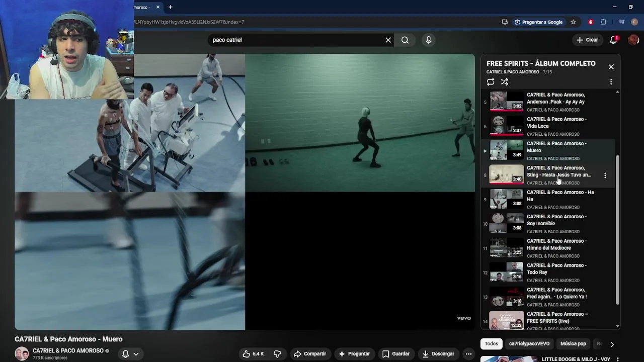Viewport: 644px width, 362px height.
Task: Click the main video player
Action: pyautogui.click(x=245, y=192)
